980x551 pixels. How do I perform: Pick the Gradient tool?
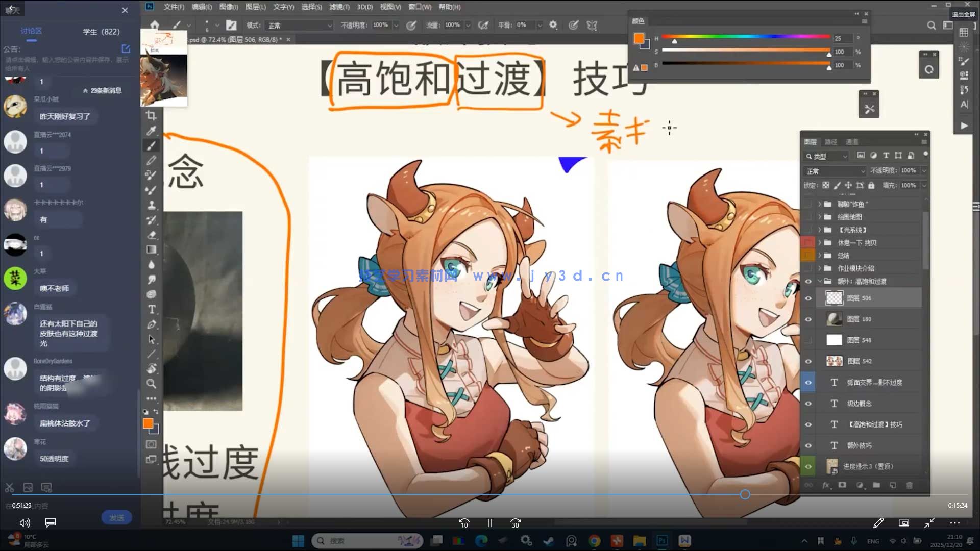tap(151, 248)
